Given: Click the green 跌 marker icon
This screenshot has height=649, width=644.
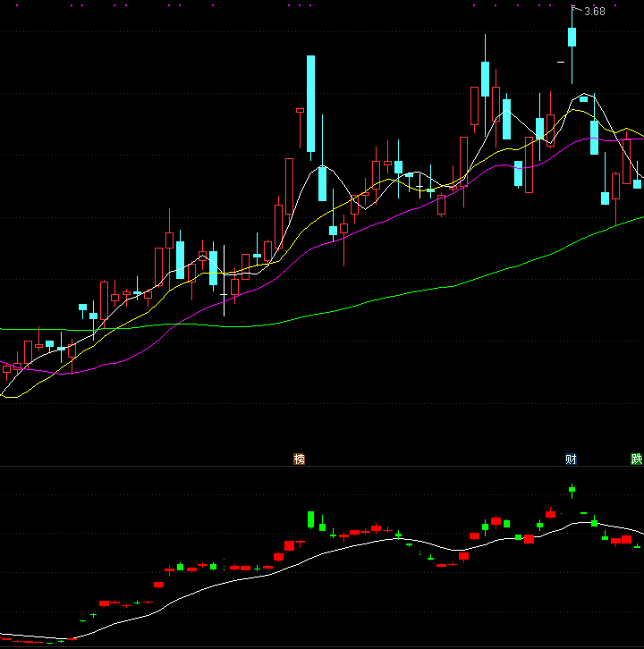Looking at the screenshot, I should [x=636, y=459].
